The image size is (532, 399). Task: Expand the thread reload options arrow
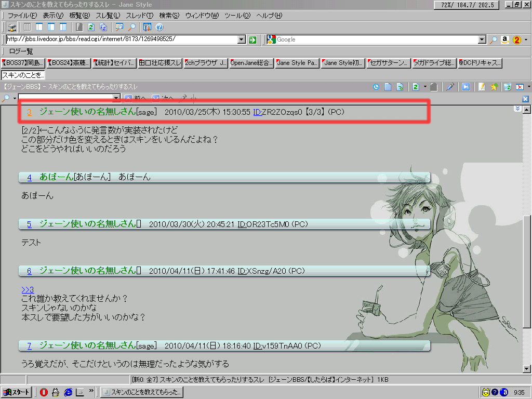click(425, 87)
